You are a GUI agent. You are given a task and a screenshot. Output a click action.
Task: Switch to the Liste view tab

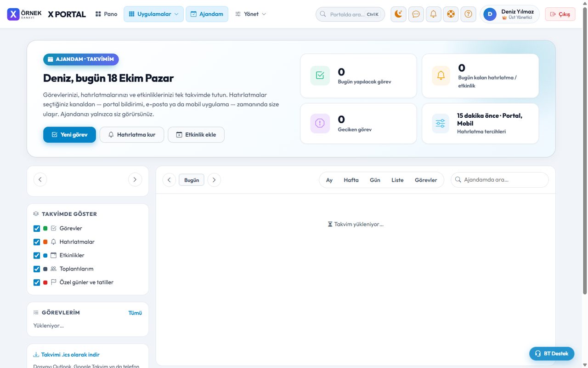click(397, 180)
